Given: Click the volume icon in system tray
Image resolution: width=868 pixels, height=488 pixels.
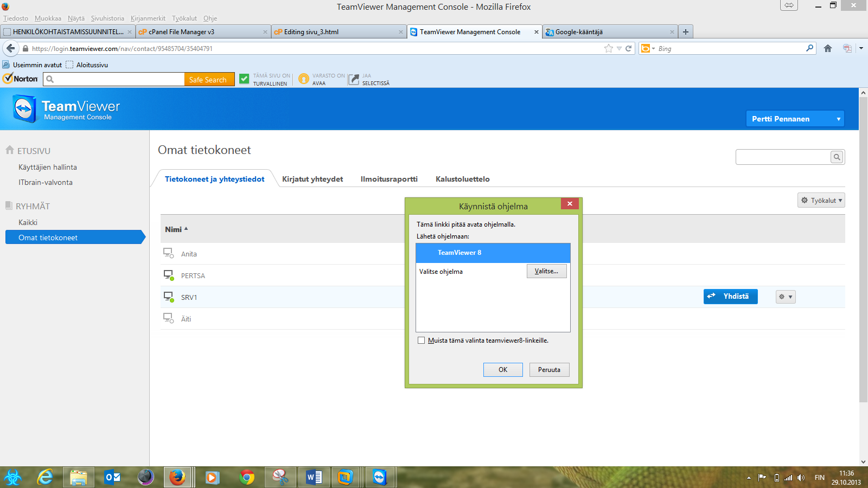Looking at the screenshot, I should tap(801, 478).
